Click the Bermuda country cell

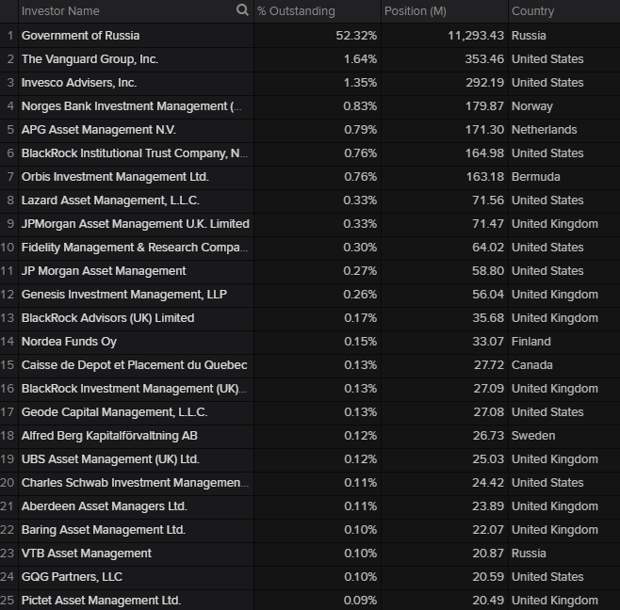[536, 177]
